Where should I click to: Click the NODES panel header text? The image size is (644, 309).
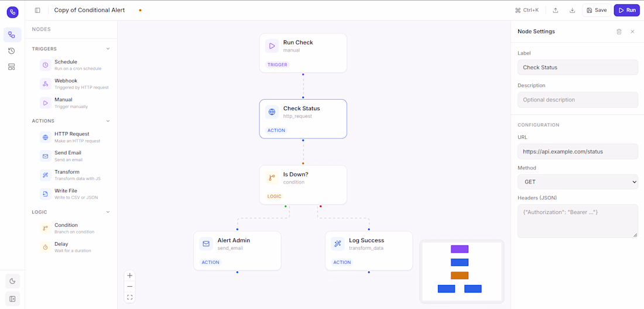click(x=41, y=29)
